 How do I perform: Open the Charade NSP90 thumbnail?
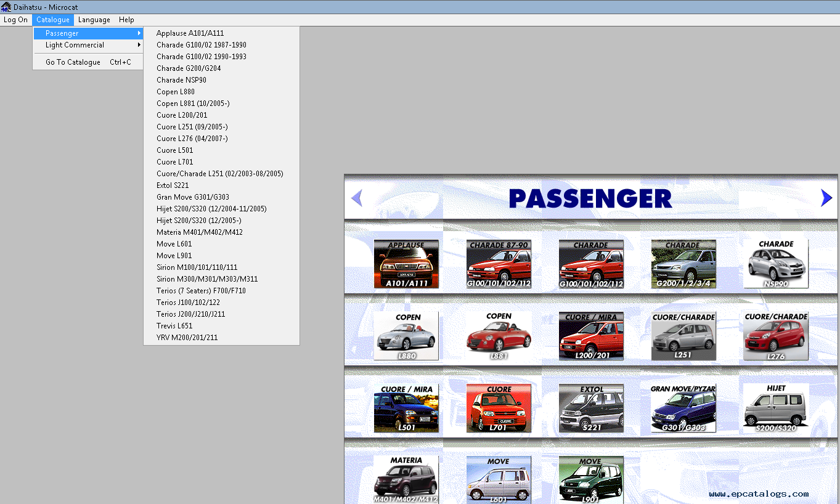pos(775,264)
